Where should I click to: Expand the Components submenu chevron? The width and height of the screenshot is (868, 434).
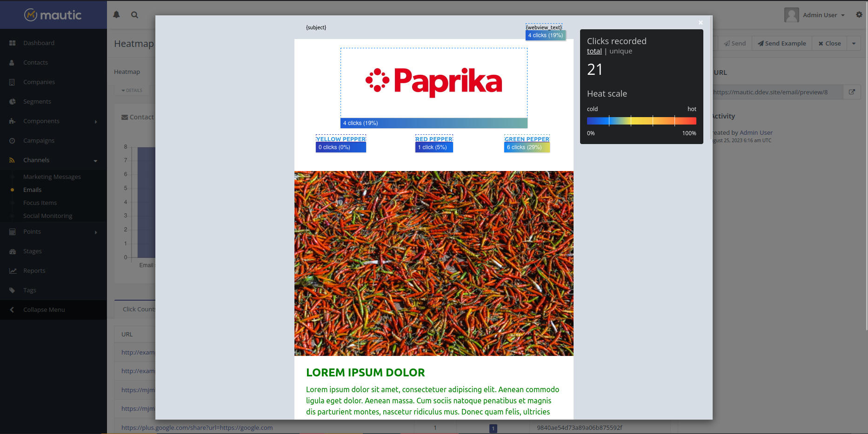point(96,121)
